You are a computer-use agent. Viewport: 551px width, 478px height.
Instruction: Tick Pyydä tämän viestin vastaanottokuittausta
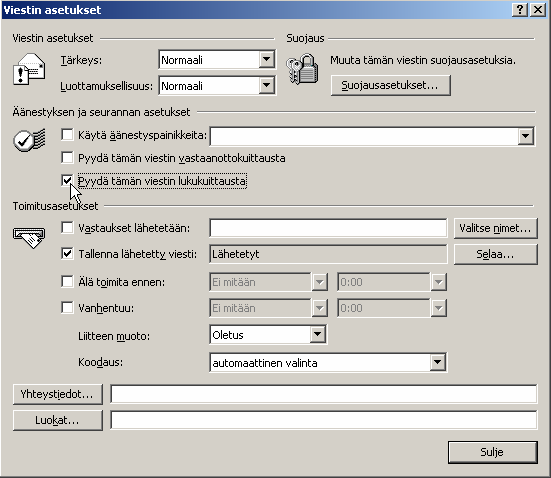pyautogui.click(x=67, y=158)
